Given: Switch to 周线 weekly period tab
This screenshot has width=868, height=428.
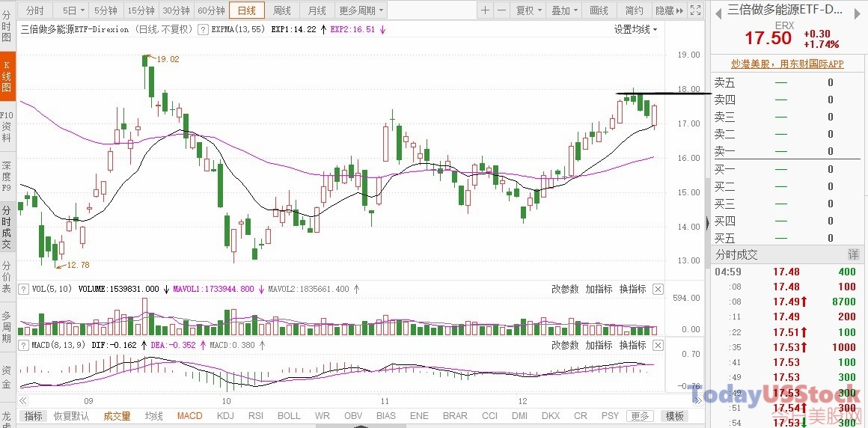Looking at the screenshot, I should [282, 10].
